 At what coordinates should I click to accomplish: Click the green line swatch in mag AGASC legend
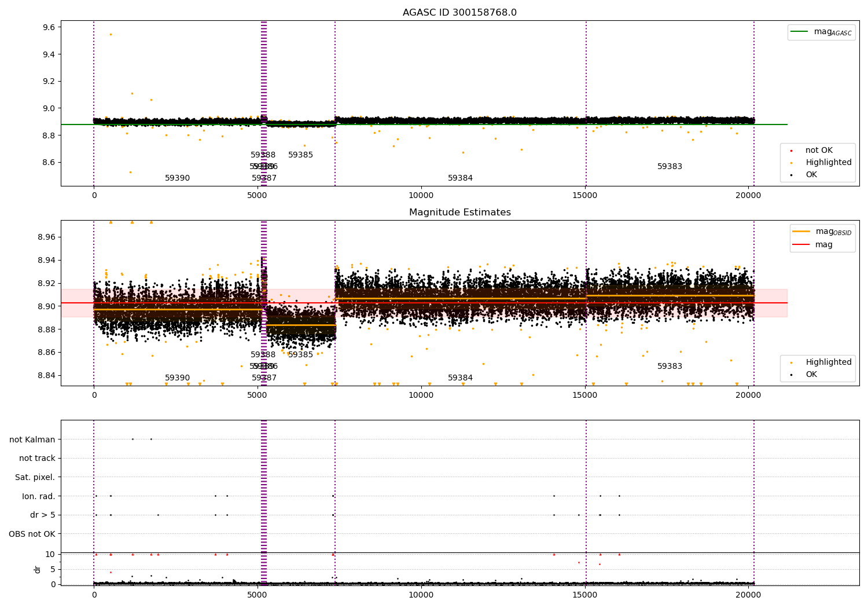(799, 32)
